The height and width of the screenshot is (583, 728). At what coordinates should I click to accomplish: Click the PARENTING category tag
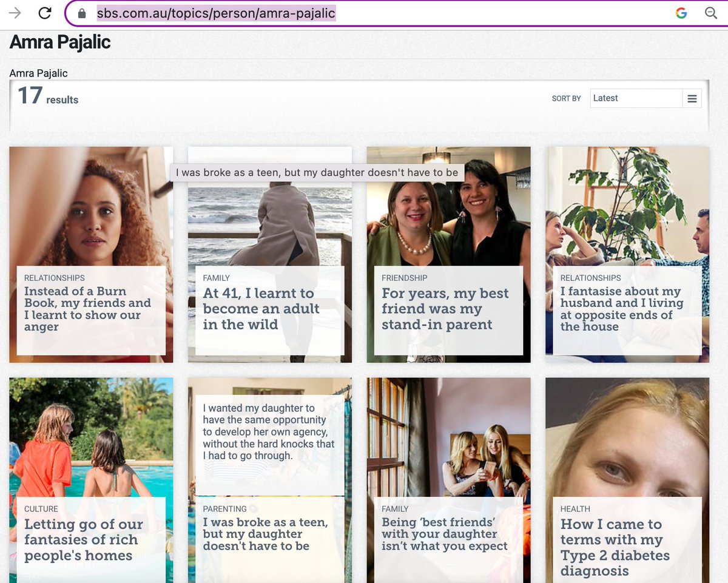224,509
